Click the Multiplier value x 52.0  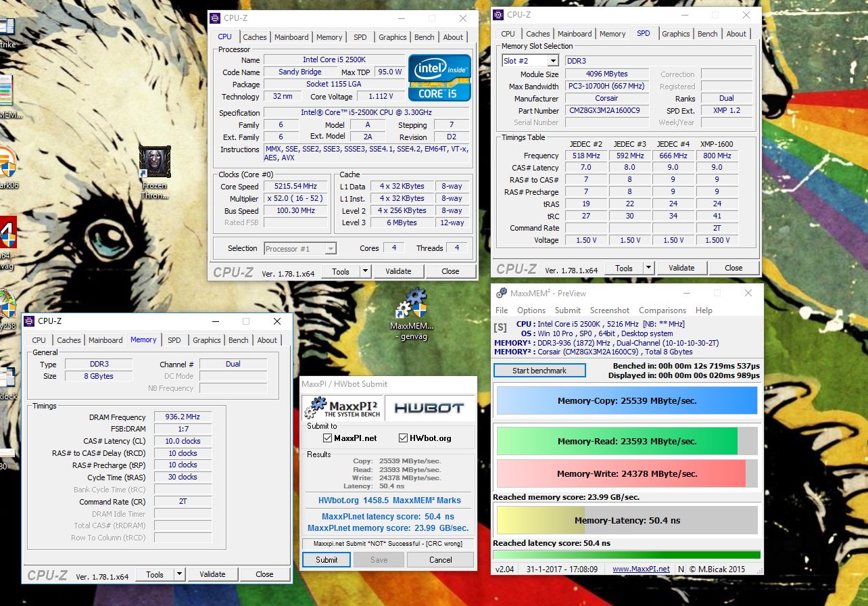pos(295,198)
